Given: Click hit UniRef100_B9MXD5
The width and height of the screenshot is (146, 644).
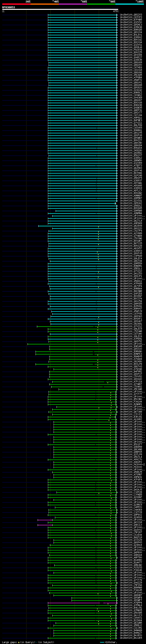Looking at the screenshot, I should pyautogui.click(x=131, y=30).
